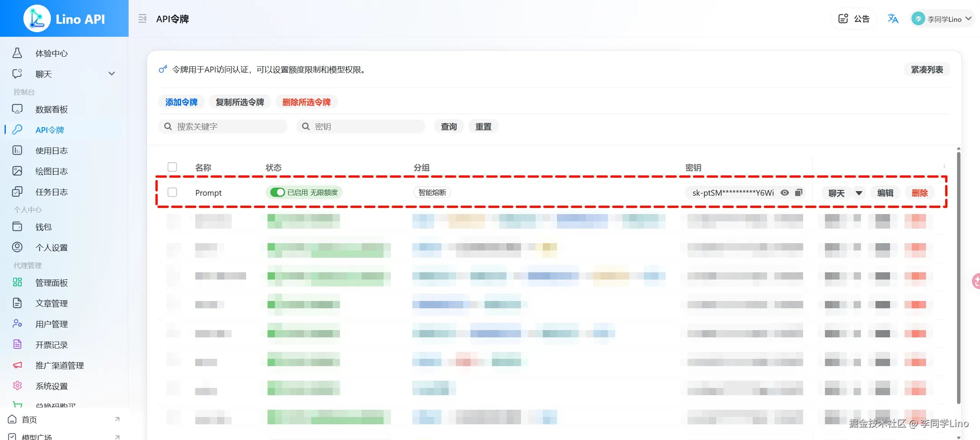The image size is (980, 440).
Task: Click the 系统设置 gear icon
Action: pos(17,386)
